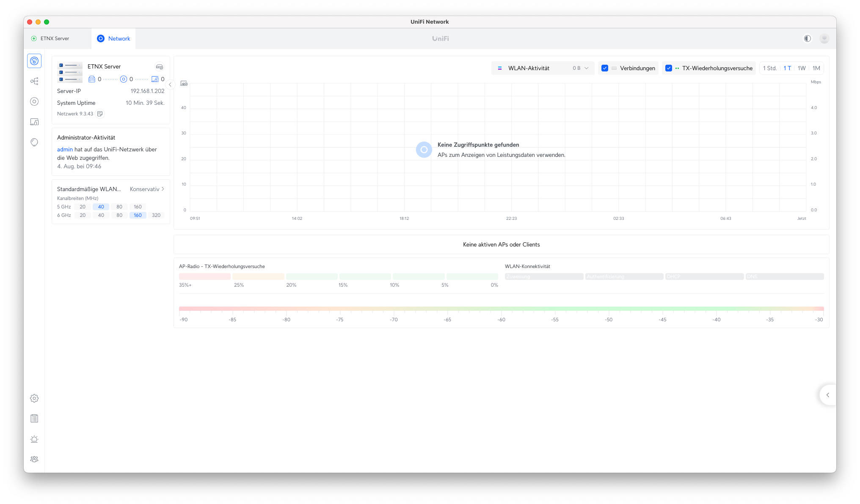Viewport: 860px width, 504px height.
Task: Switch to the Network tab
Action: tap(113, 38)
